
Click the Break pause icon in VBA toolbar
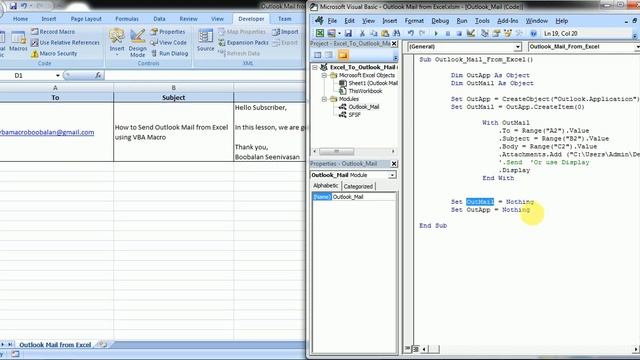tap(448, 33)
